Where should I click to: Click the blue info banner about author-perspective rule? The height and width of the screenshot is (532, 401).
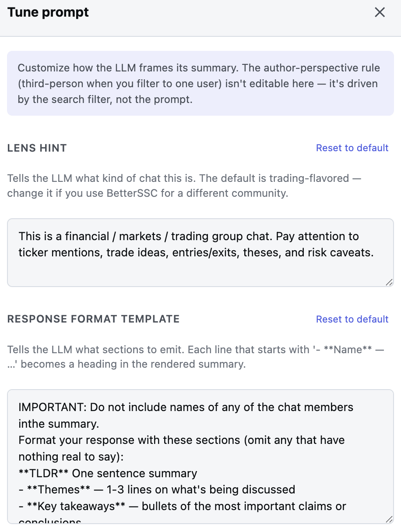click(x=200, y=83)
